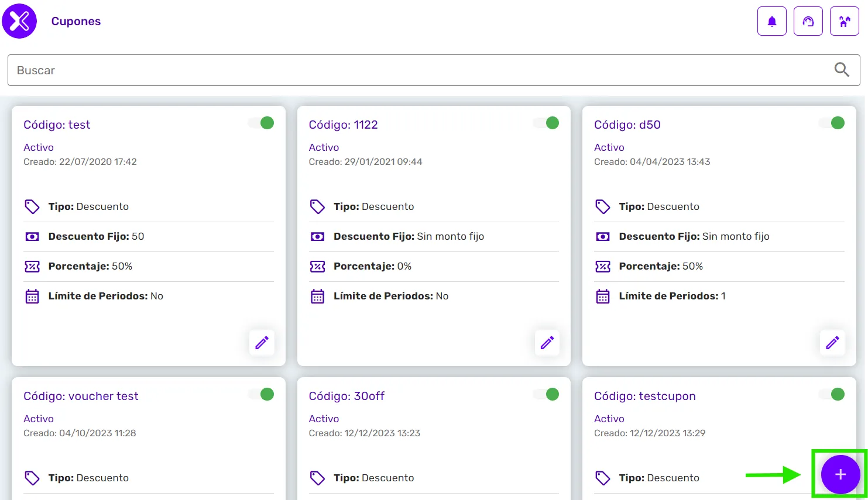
Task: Click 'Creado: 04/10/2023 11:28' text
Action: pyautogui.click(x=80, y=433)
